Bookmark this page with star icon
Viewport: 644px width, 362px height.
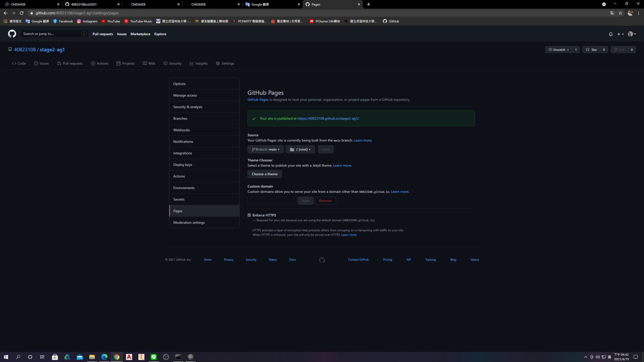620,13
